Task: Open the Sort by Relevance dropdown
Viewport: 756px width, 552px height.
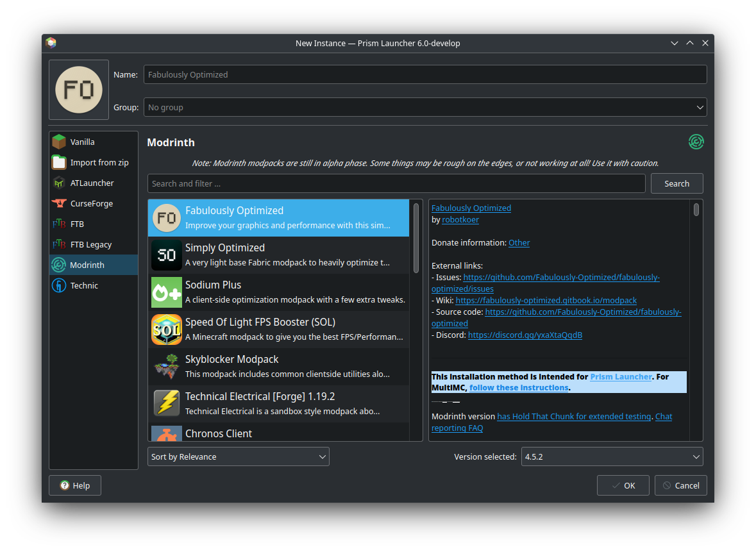Action: 238,456
